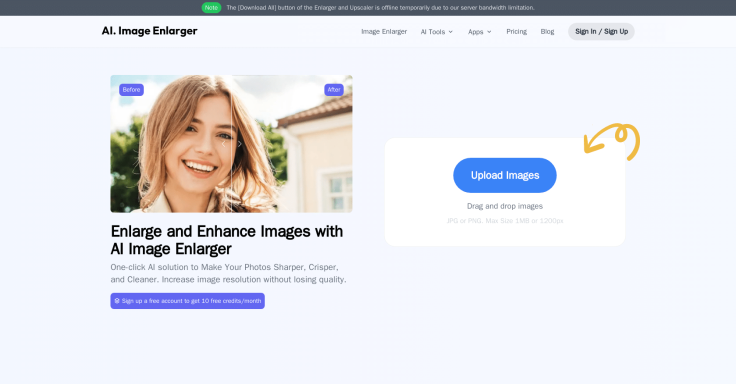Open the Image Enlarger nav link
The width and height of the screenshot is (736, 384).
coord(384,31)
